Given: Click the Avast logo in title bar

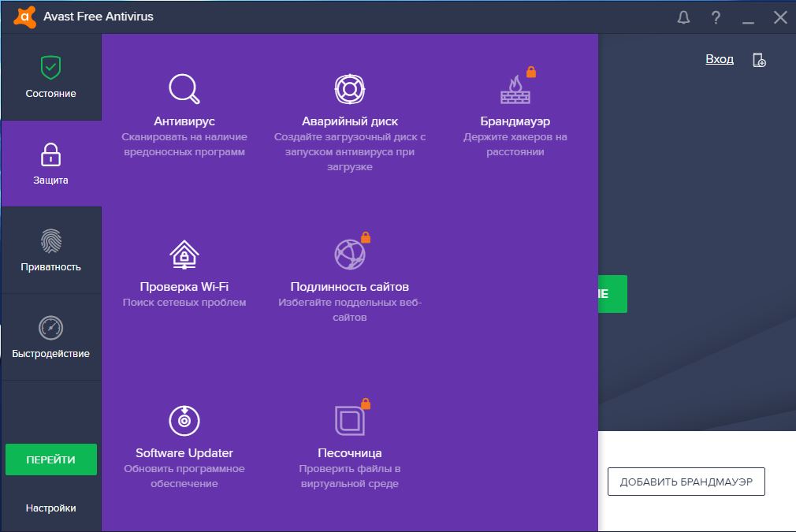Looking at the screenshot, I should pos(24,17).
